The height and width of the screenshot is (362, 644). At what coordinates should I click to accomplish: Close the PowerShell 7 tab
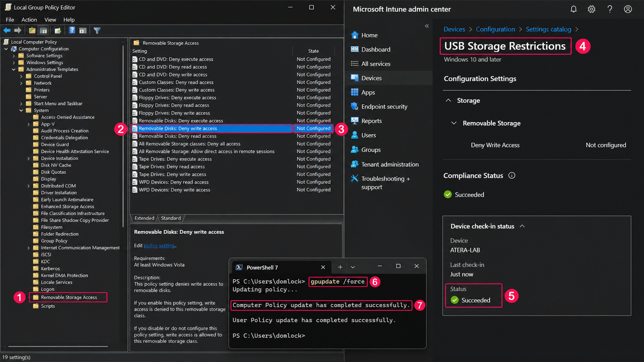click(x=323, y=267)
